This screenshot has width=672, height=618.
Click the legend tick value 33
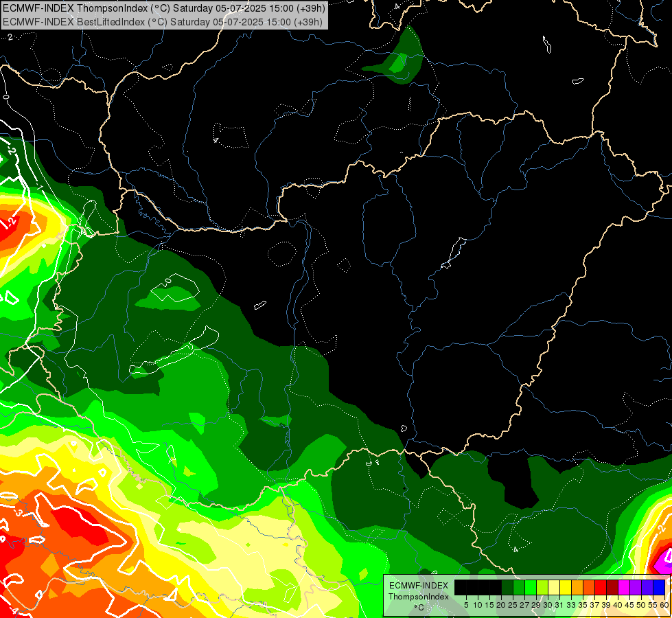click(x=571, y=605)
